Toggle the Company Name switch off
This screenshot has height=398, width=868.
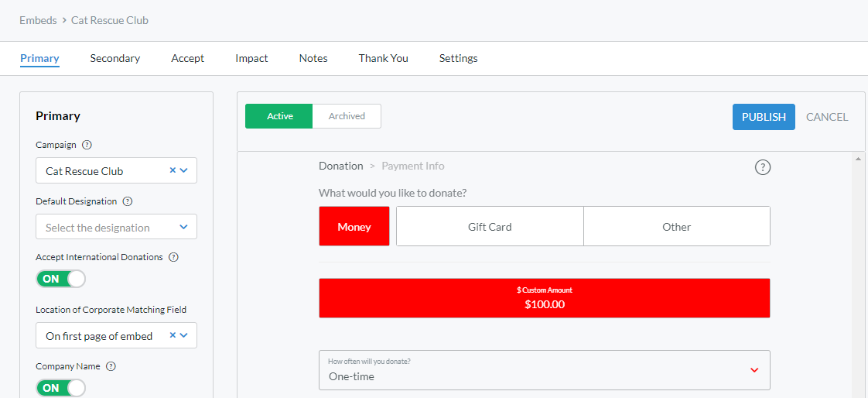click(61, 388)
